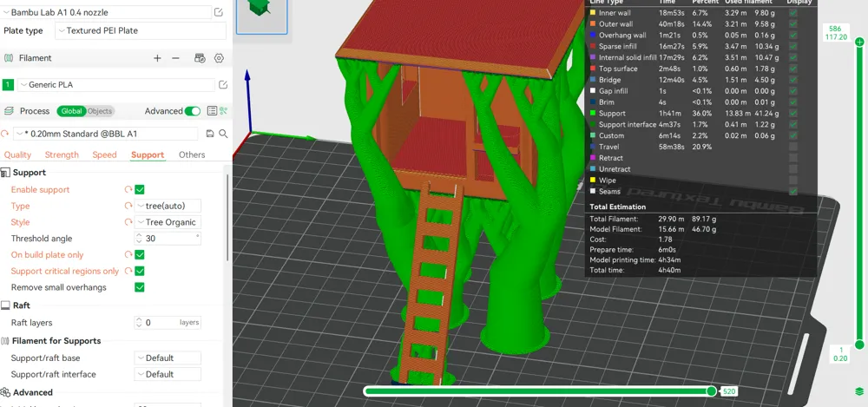Click the settings panel vertical scrollbar
The width and height of the screenshot is (868, 407).
point(227,217)
